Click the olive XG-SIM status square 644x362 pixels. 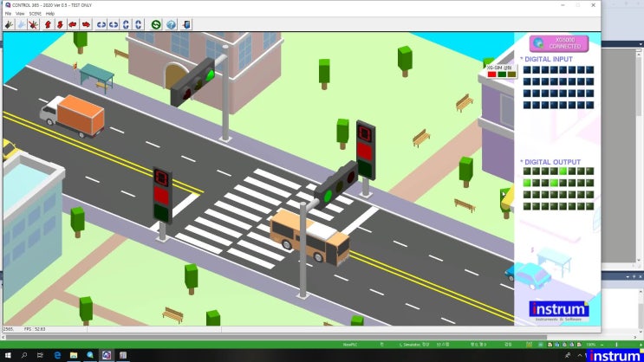coord(511,74)
